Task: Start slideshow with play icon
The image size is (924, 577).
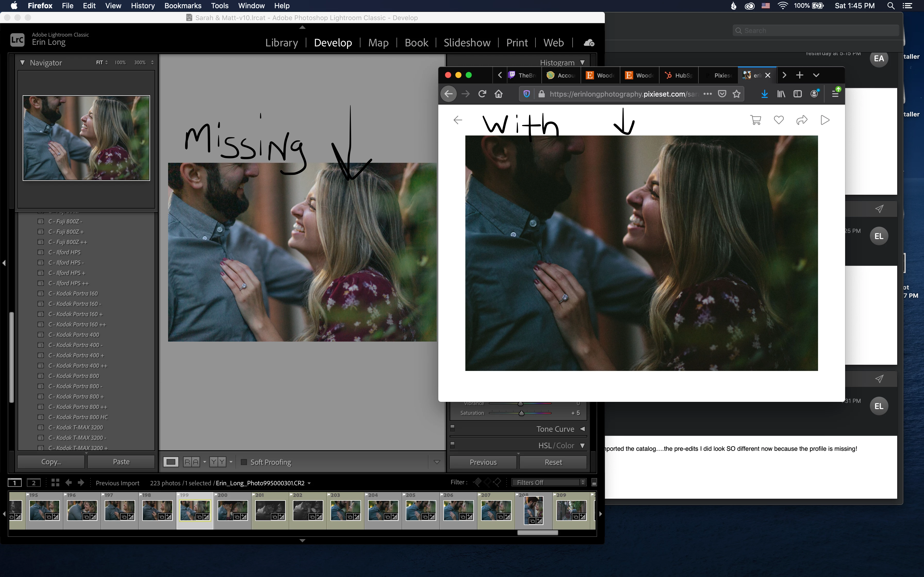Action: pos(825,120)
